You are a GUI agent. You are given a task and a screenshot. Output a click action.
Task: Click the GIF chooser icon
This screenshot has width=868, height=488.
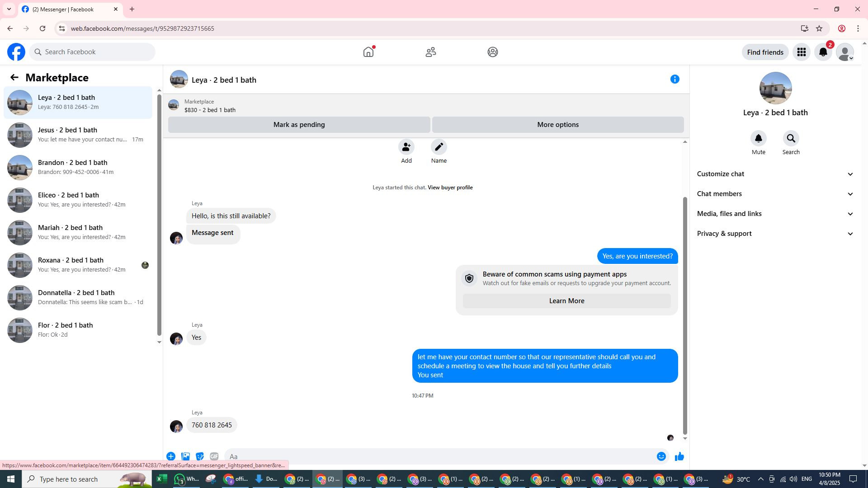tap(214, 456)
